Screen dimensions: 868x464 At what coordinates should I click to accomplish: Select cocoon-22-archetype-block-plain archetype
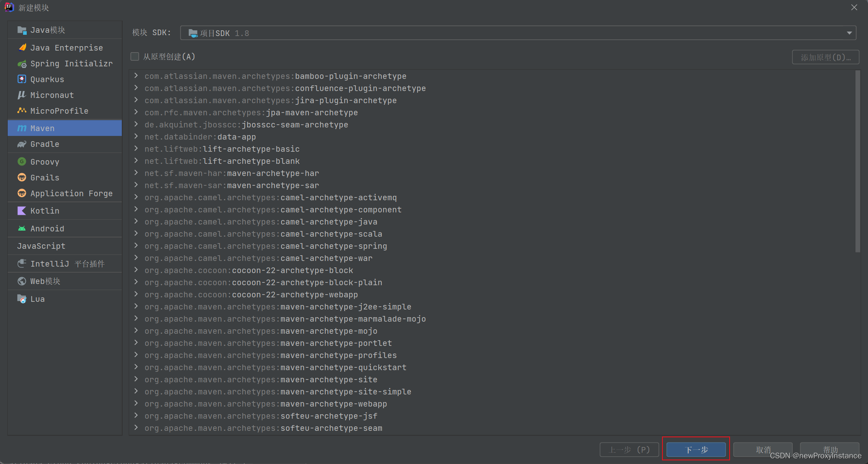coord(263,282)
